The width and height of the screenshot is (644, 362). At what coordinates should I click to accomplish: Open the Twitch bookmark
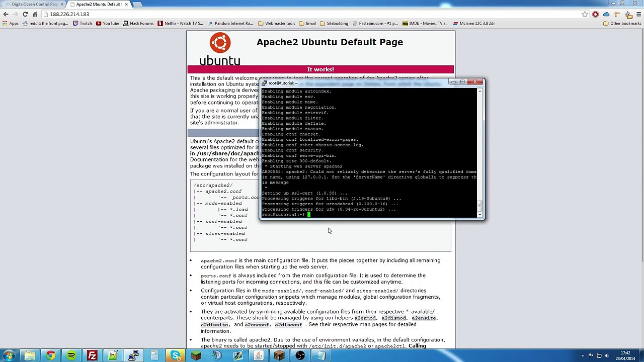(x=83, y=23)
